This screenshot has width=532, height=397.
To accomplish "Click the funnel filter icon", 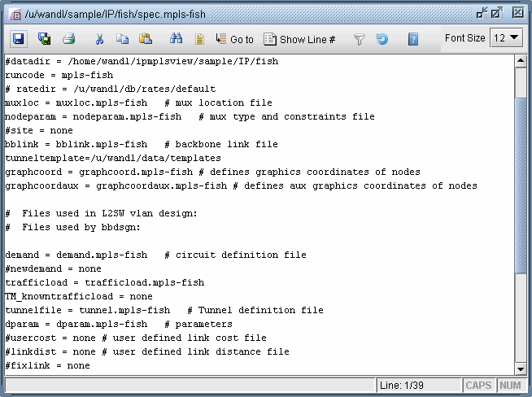I will [359, 39].
